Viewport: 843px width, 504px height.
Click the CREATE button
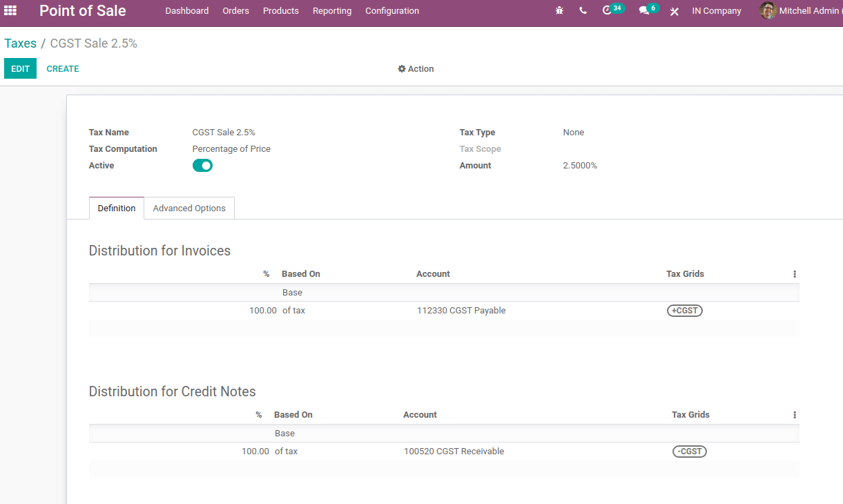pos(63,69)
